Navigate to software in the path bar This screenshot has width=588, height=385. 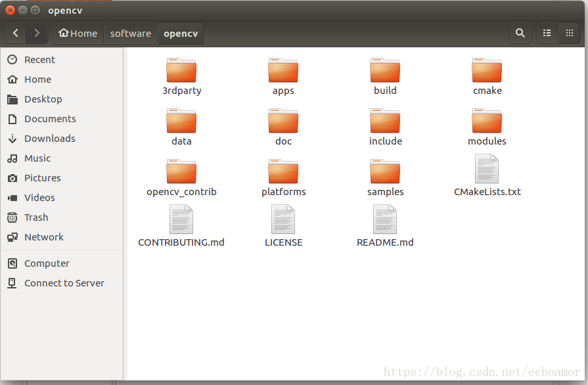(131, 34)
